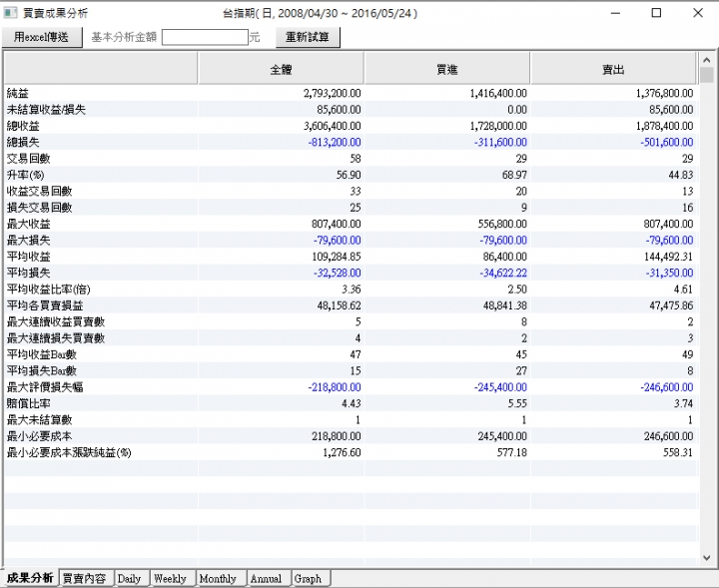Screen dimensions: 719x588
Task: Switch to the 買賣內容 tab
Action: click(85, 578)
